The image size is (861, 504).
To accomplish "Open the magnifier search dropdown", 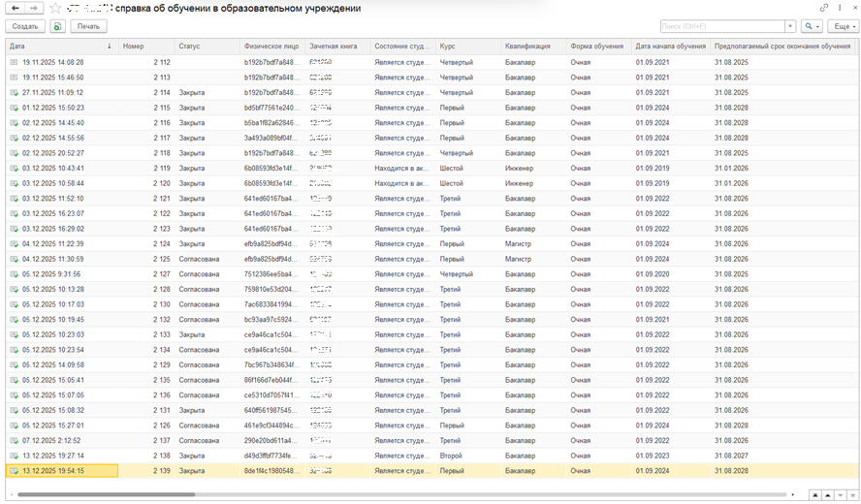I will (811, 26).
